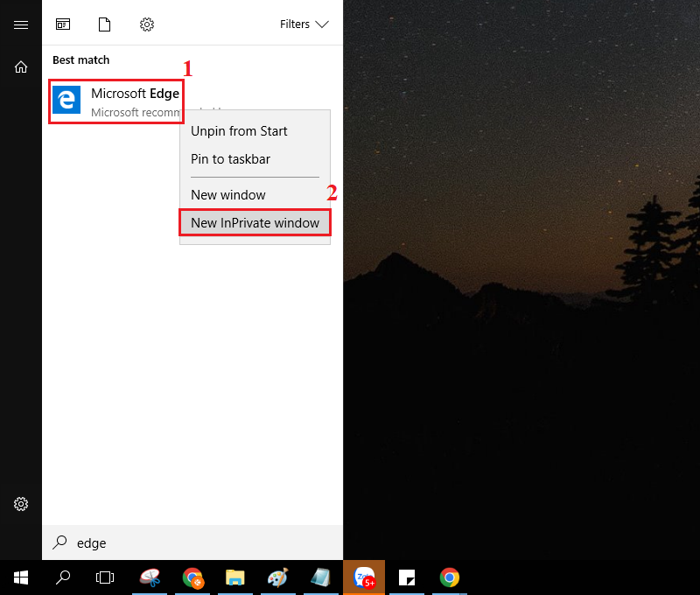Viewport: 700px width, 595px height.
Task: Go to the Home icon in sidebar
Action: 21,66
